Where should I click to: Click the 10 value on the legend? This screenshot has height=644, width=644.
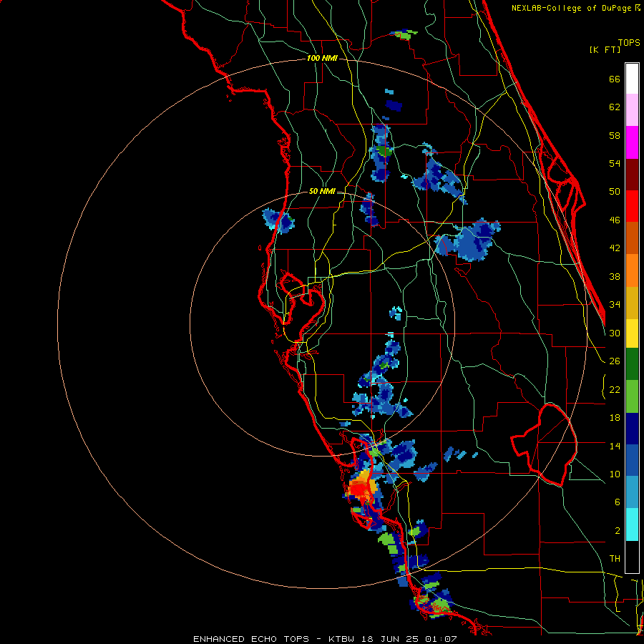[615, 474]
